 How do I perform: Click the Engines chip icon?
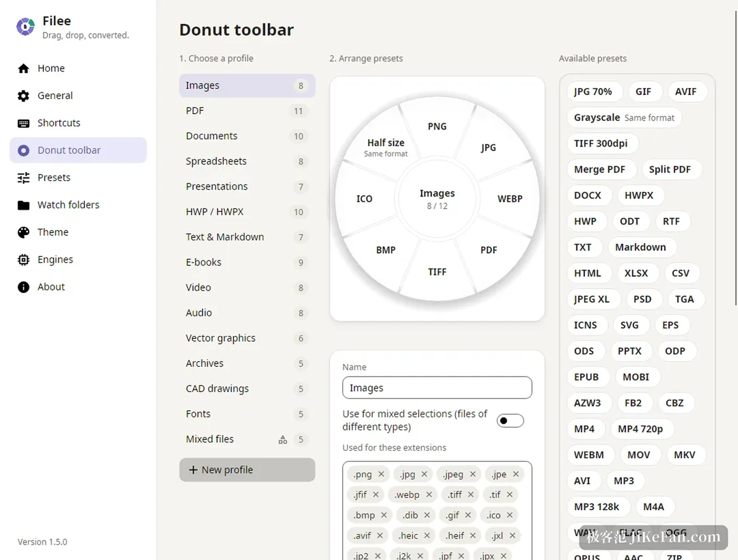tap(23, 260)
